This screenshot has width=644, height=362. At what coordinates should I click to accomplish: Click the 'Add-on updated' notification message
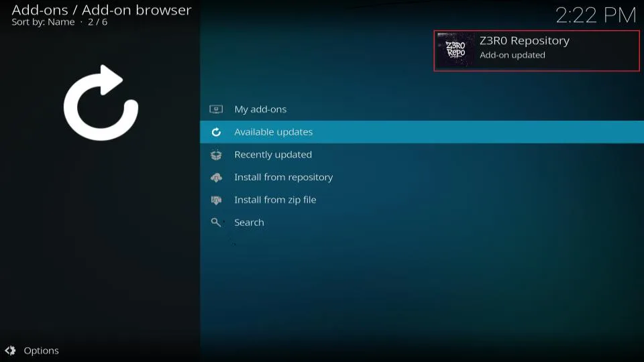[x=512, y=55]
